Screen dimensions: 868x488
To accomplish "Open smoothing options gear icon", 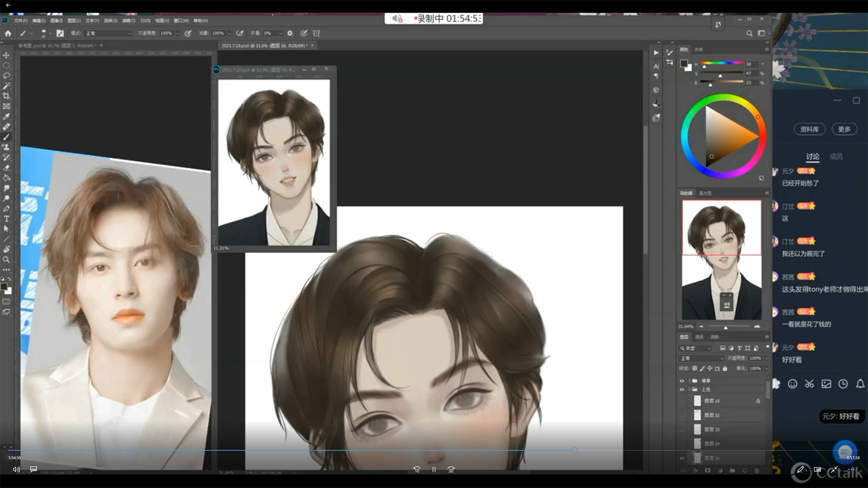I will pos(290,33).
